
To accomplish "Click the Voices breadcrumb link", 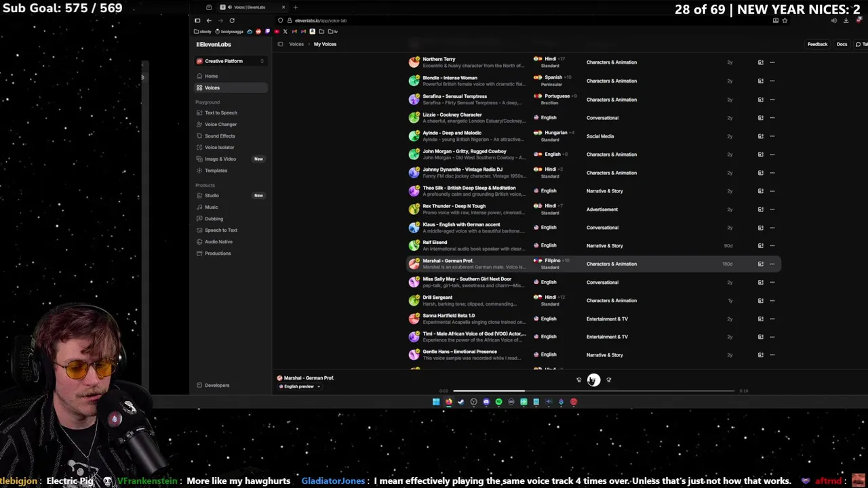I will tap(296, 44).
